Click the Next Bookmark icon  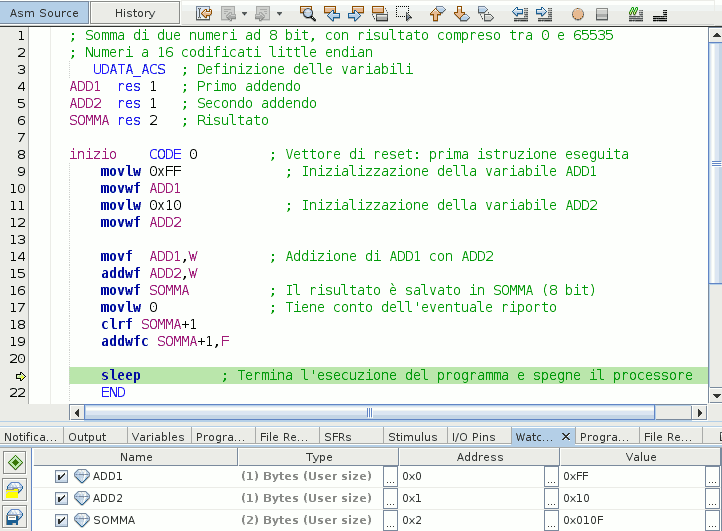pos(461,14)
